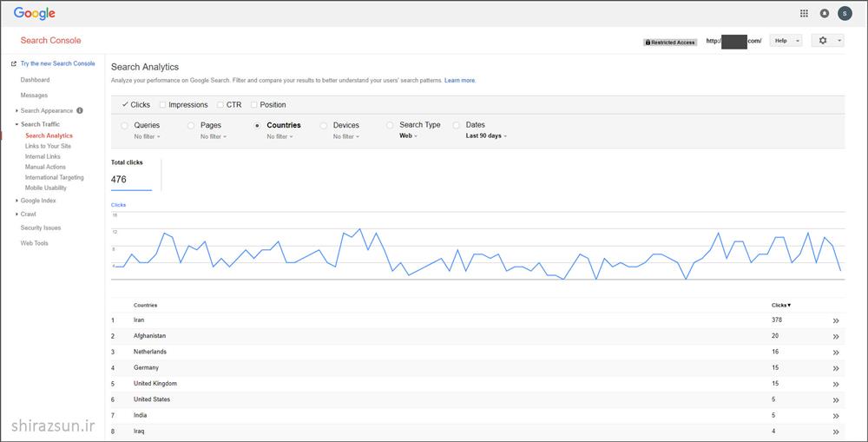Open Links to Your Site
This screenshot has height=442, width=868.
click(x=48, y=146)
